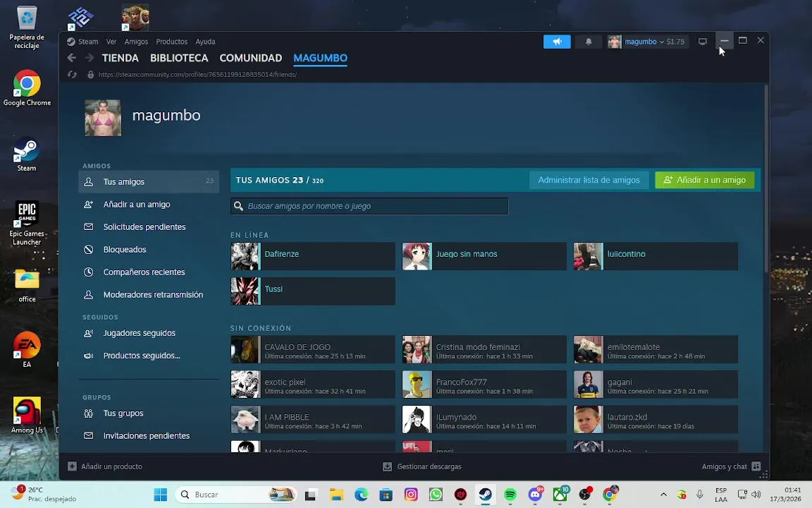
Task: Open the Productos menu
Action: point(171,42)
